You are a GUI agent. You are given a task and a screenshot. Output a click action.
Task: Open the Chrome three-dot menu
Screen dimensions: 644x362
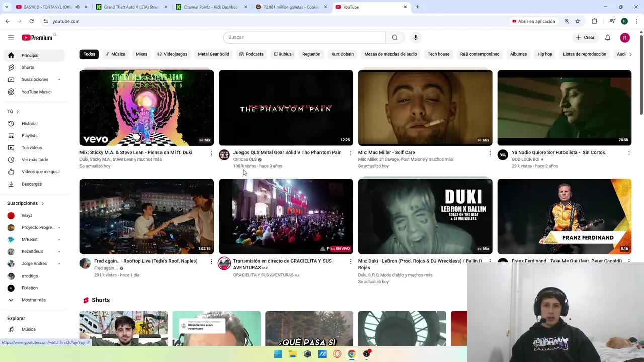[637, 21]
